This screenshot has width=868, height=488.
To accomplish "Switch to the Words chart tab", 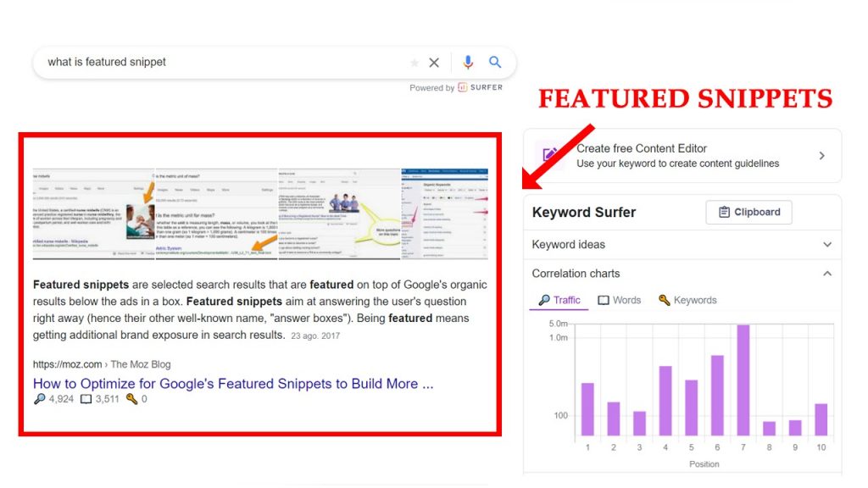I will click(619, 300).
